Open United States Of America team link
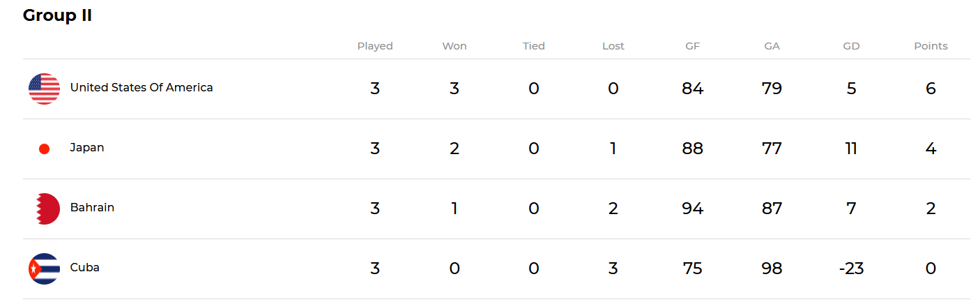This screenshot has width=980, height=302. tap(141, 88)
